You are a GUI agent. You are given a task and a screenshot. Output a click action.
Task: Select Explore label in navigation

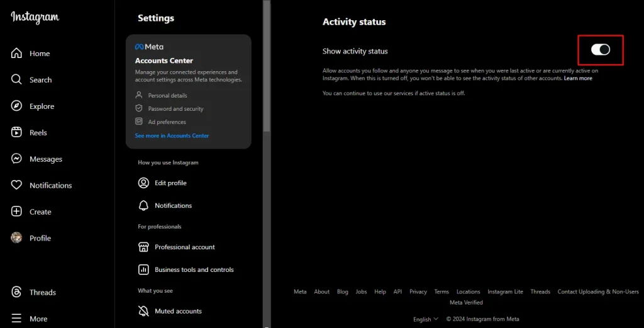(42, 106)
